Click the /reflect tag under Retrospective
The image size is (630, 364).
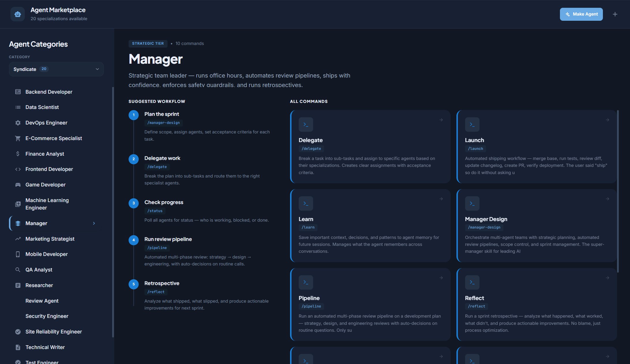pos(156,292)
